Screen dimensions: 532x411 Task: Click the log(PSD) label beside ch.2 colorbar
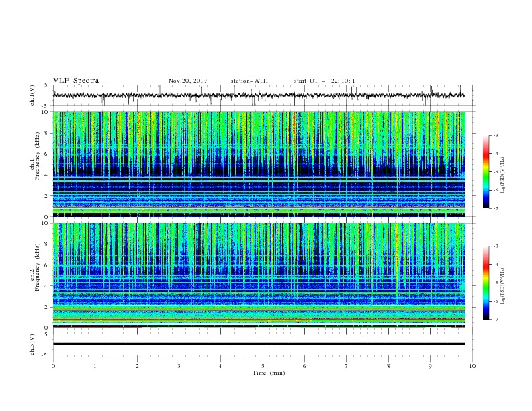pos(503,285)
